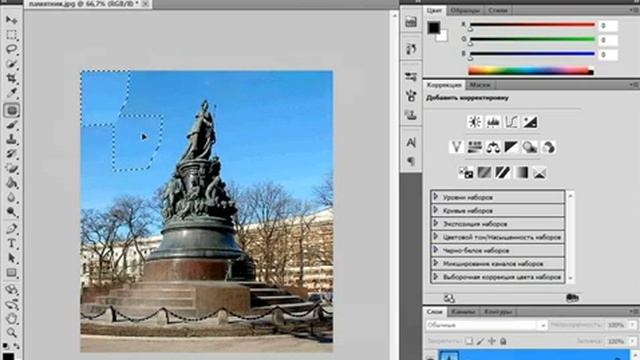This screenshot has width=640, height=360.
Task: Toggle lock image pixels
Action: coord(480,341)
